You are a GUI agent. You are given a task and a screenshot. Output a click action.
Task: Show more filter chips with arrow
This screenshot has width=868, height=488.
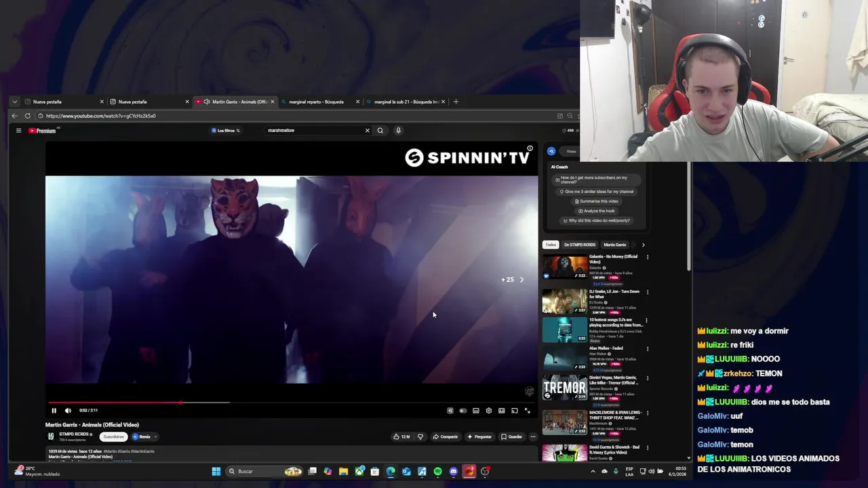(x=643, y=245)
